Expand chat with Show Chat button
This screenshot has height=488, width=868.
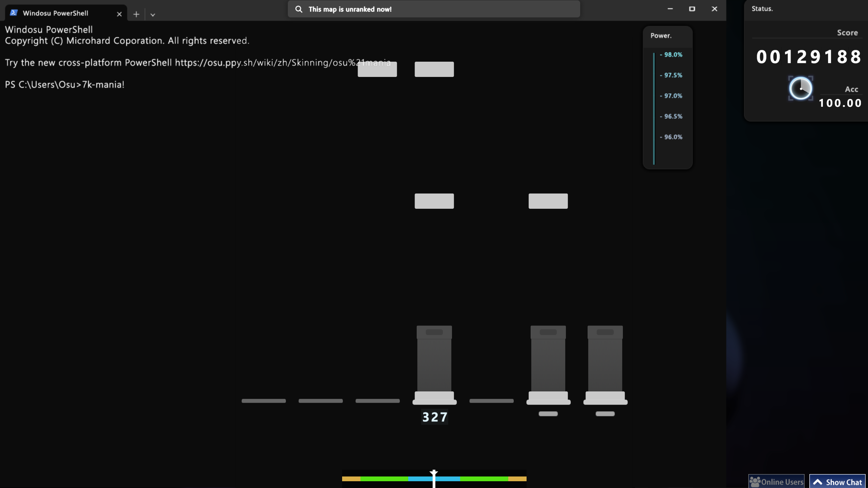point(843,482)
